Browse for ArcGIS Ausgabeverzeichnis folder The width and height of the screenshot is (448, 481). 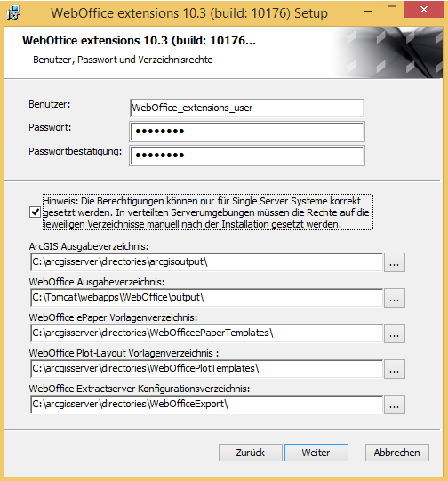[395, 262]
